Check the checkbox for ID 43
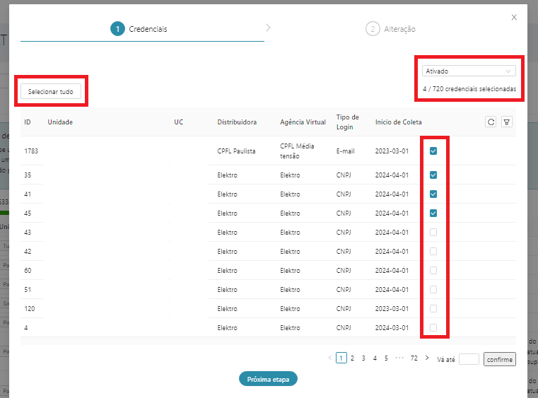The width and height of the screenshot is (538, 398). (433, 232)
